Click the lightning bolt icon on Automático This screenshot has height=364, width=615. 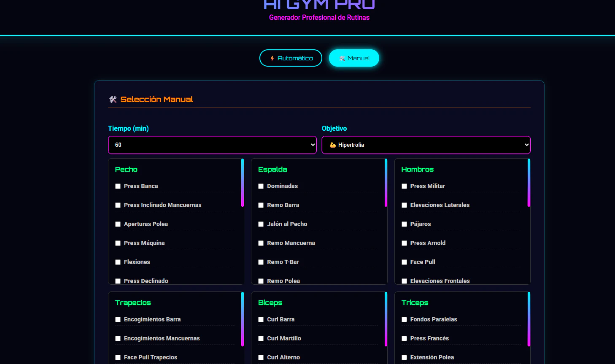point(272,58)
